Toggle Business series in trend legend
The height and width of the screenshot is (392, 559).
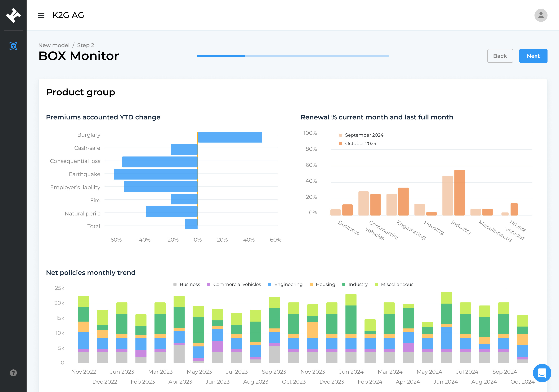pyautogui.click(x=187, y=284)
